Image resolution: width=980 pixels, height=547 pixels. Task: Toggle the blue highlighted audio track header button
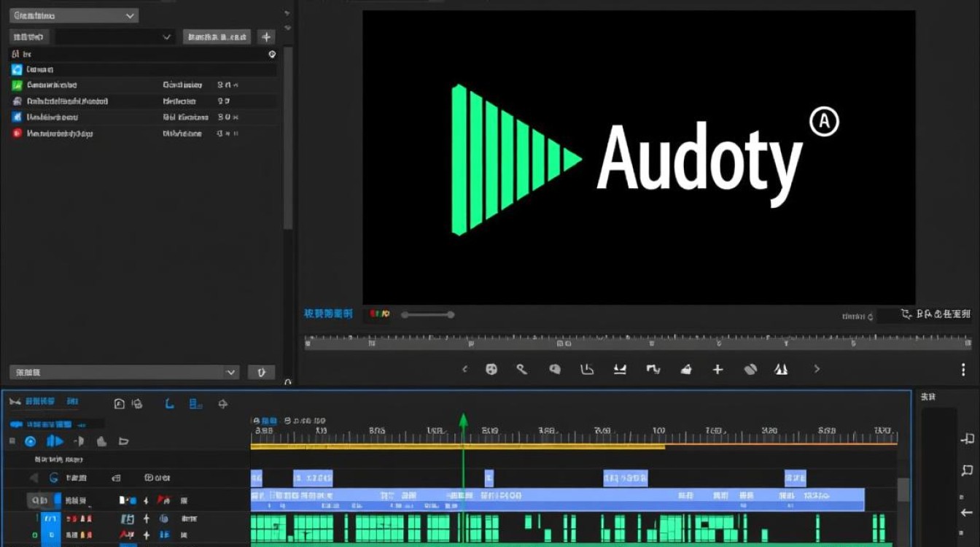[50, 519]
